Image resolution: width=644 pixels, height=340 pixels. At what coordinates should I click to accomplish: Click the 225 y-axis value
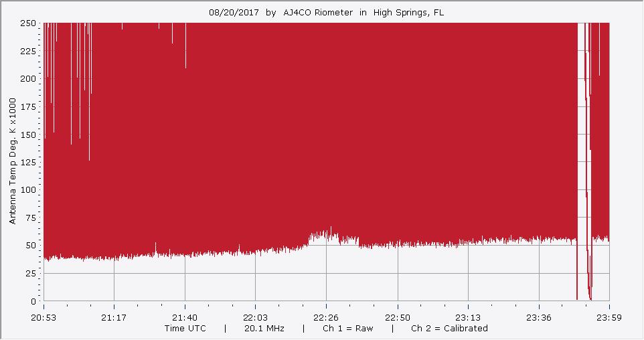click(28, 52)
